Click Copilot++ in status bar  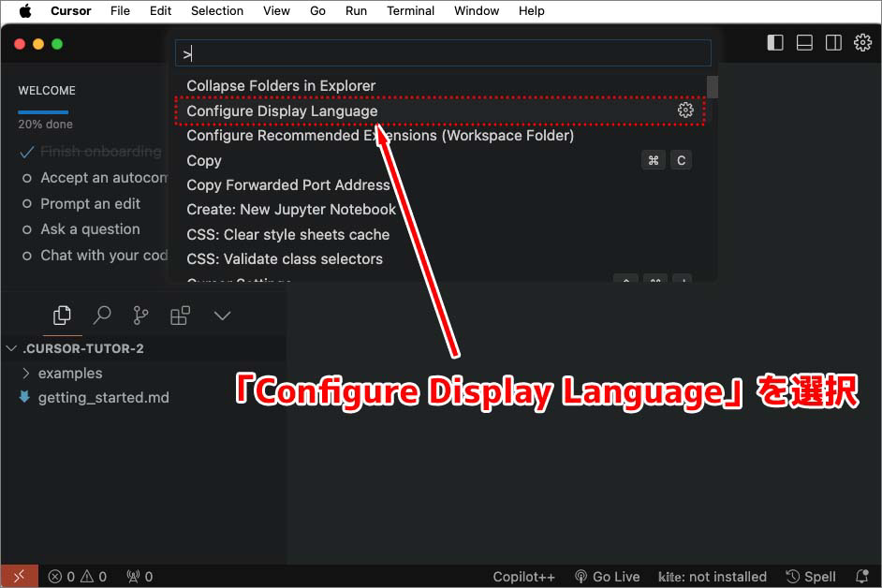[x=523, y=577]
